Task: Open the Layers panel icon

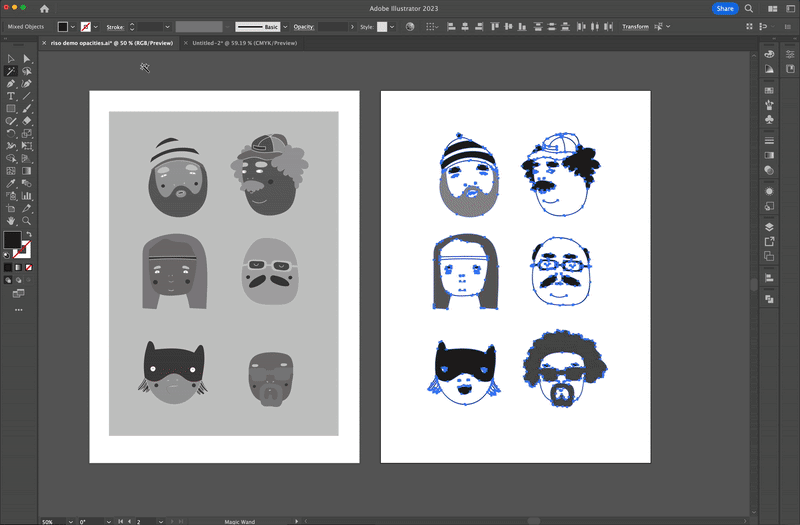Action: click(769, 227)
